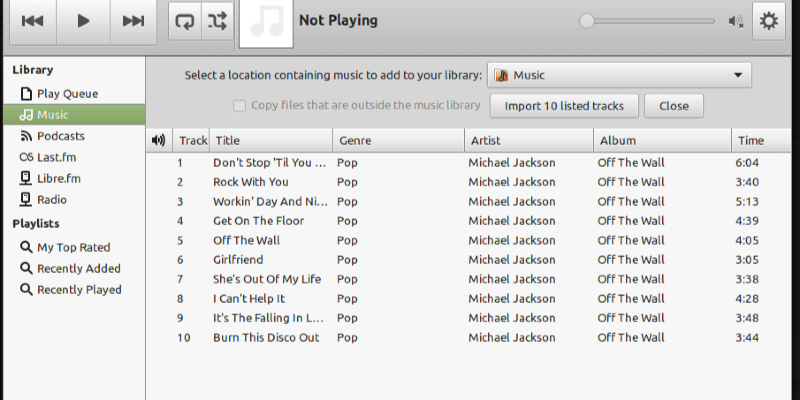The image size is (800, 400).
Task: Click the Previous track button
Action: coord(33,21)
